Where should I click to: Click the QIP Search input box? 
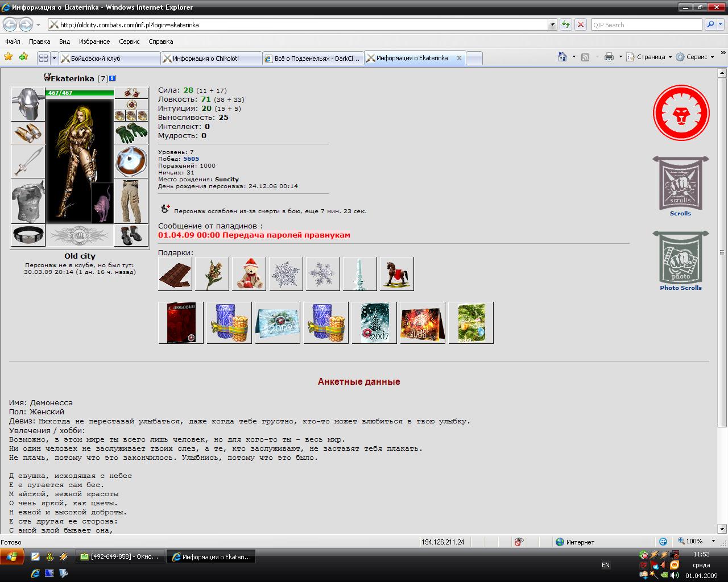pos(647,25)
